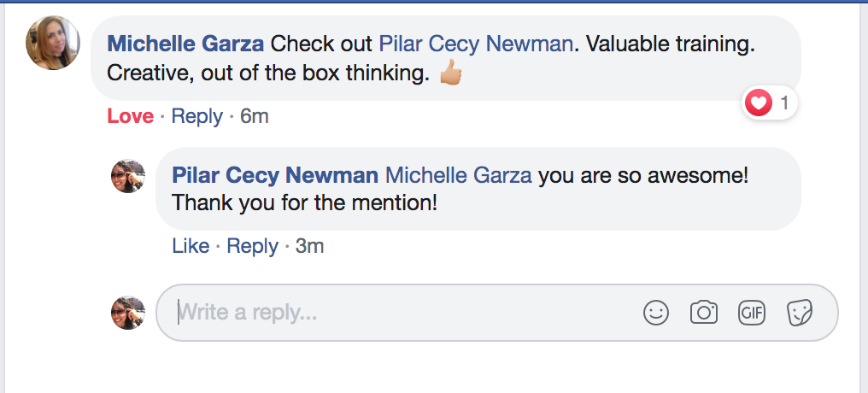Reply to Pilar Cecy Newman's reply
Screen dimensions: 868x393
252,246
